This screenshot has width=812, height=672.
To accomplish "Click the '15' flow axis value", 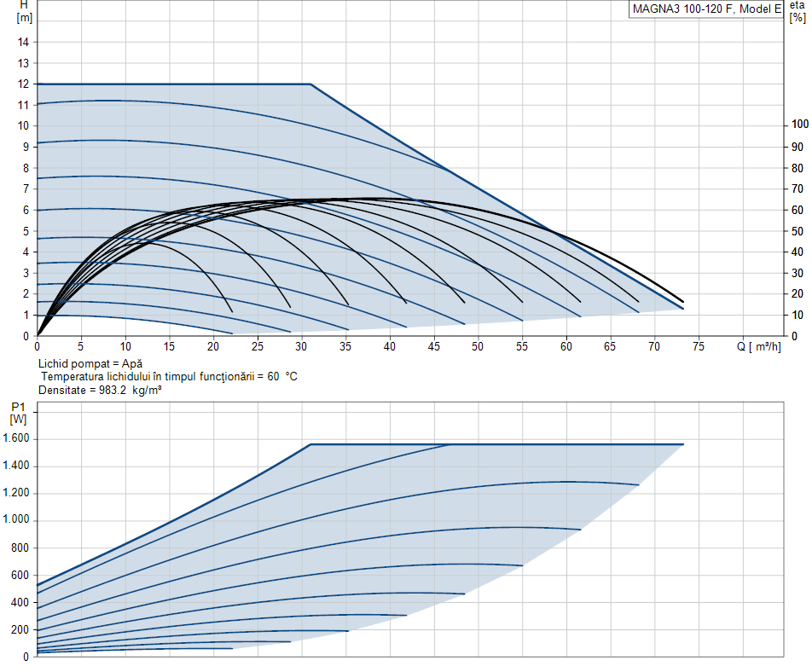I will tap(170, 346).
